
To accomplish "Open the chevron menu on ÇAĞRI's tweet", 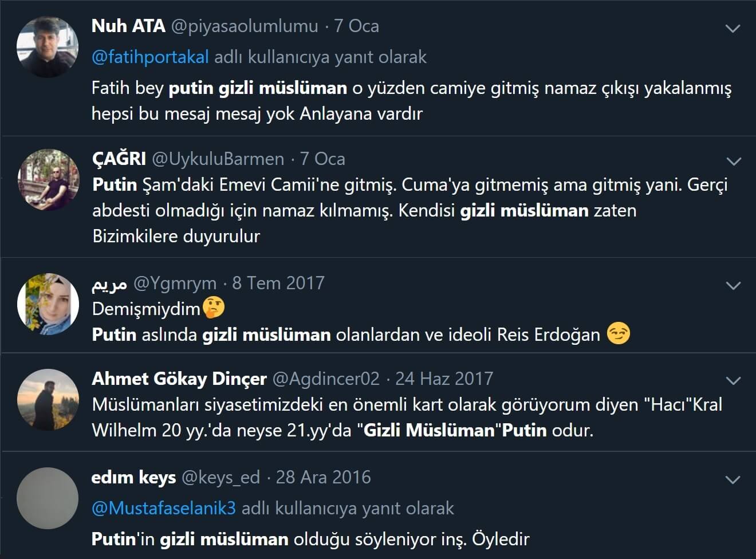I will pos(733,161).
